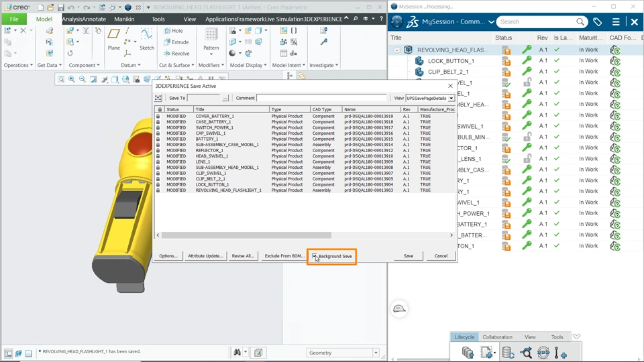Click the key lock icon for LOCK_BUTTON_1
This screenshot has height=362, width=644.
point(527,61)
